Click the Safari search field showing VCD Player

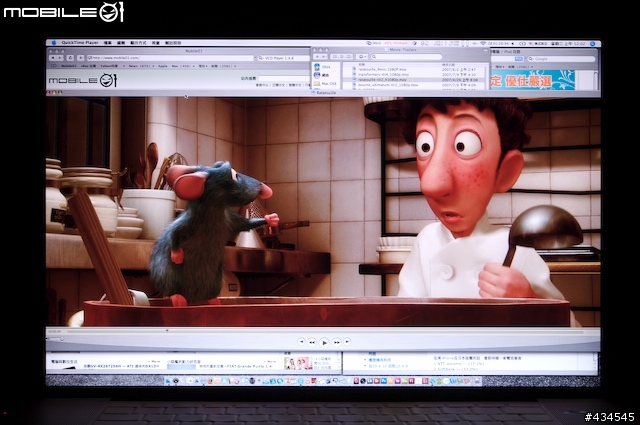(284, 58)
